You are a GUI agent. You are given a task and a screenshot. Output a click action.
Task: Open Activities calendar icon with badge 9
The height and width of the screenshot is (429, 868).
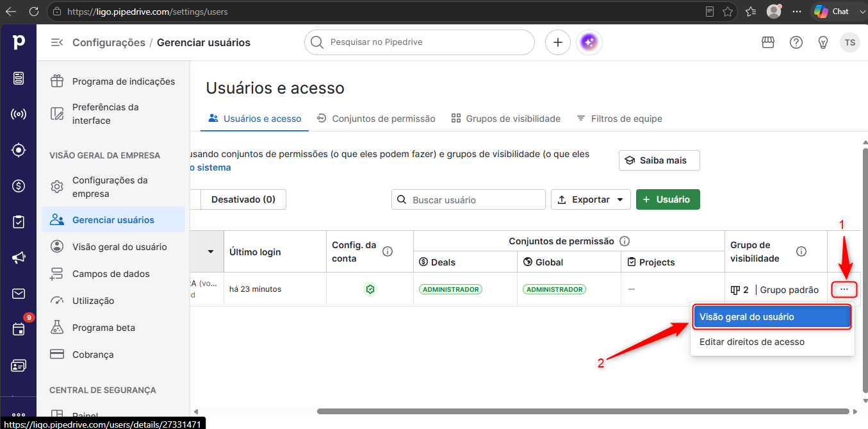click(x=19, y=329)
